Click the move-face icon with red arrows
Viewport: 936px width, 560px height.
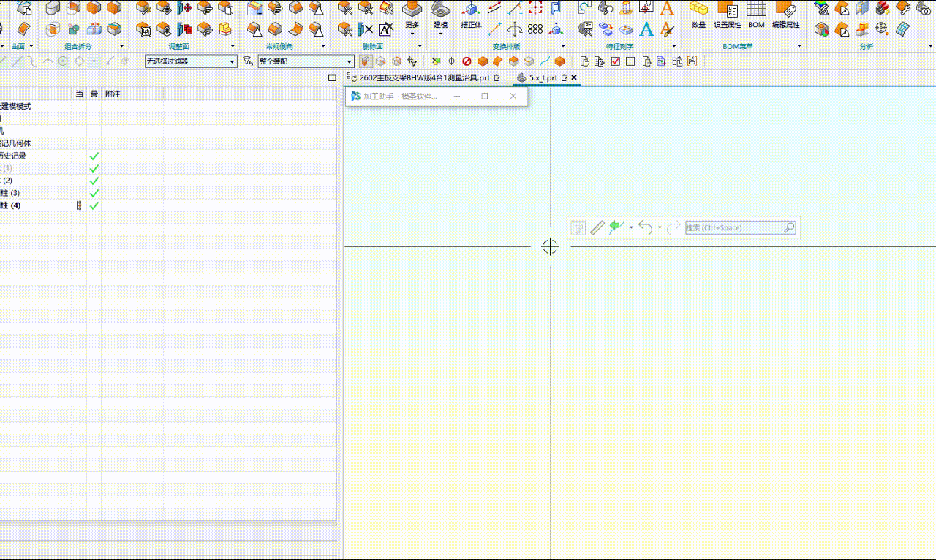point(184,9)
